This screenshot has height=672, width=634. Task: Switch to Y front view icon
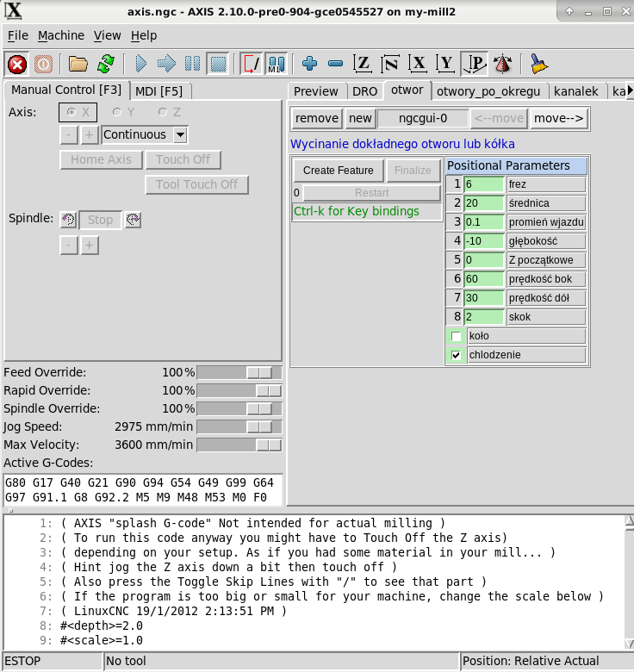pos(445,65)
